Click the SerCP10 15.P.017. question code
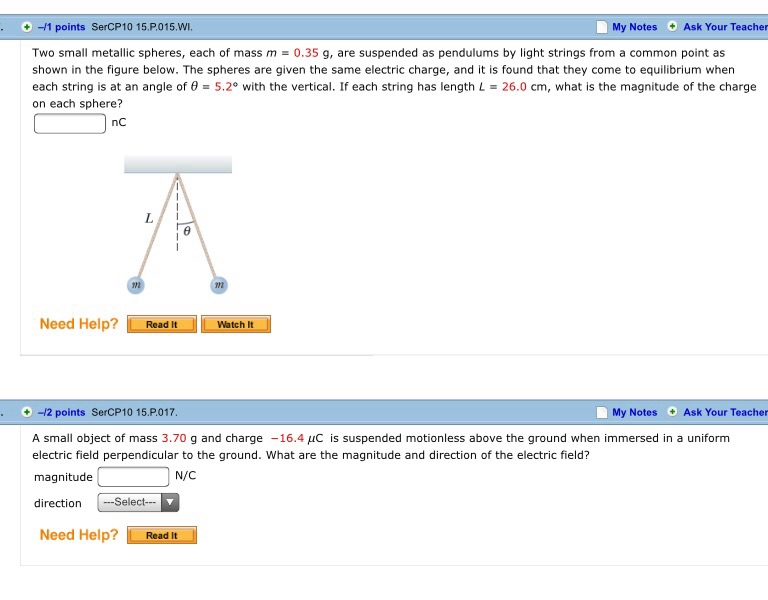The width and height of the screenshot is (768, 600). (134, 412)
